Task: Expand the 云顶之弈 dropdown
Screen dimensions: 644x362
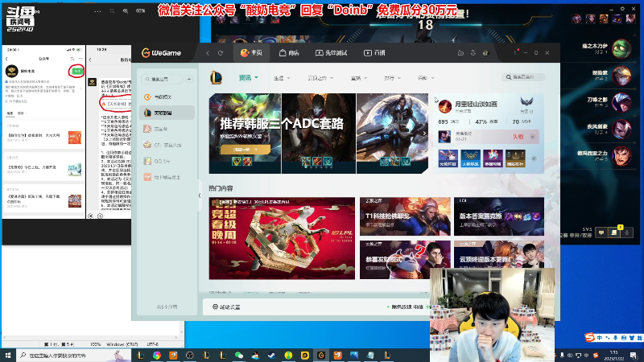Action: (x=320, y=78)
